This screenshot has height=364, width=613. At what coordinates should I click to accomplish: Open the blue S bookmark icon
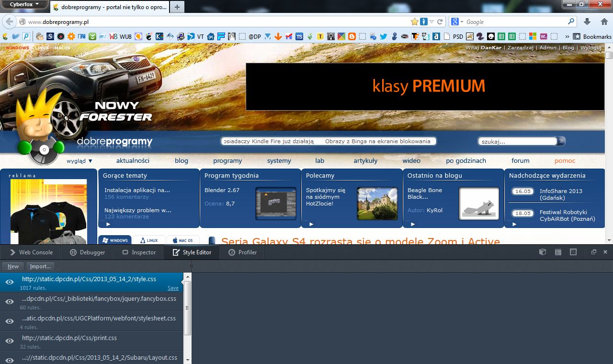pos(50,36)
